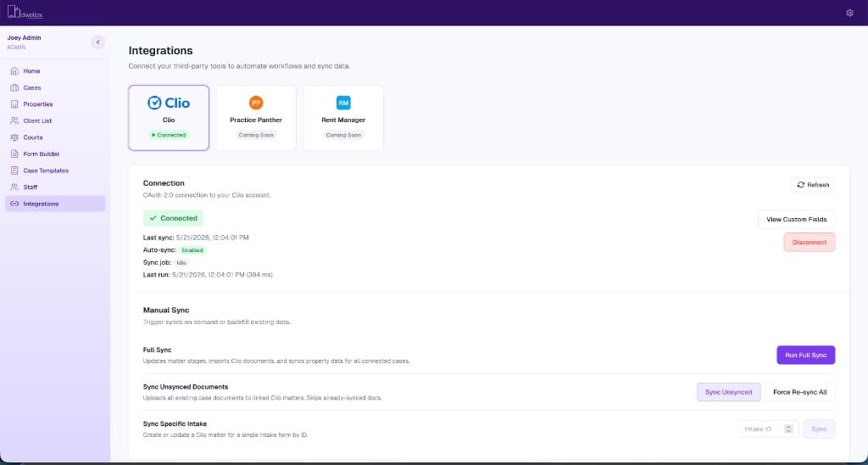This screenshot has width=868, height=465.
Task: Click Sync Unsynced Documents row title
Action: coord(186,387)
